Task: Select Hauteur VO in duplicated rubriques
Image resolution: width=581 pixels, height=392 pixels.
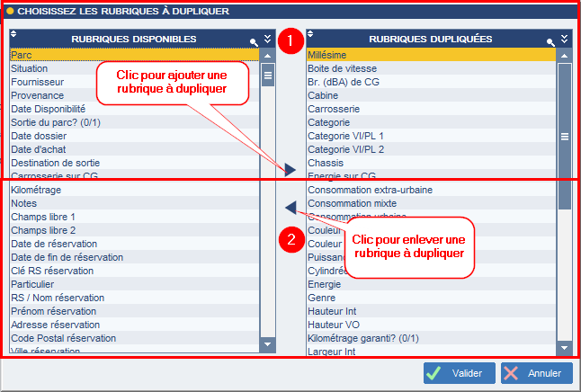Action: point(432,325)
